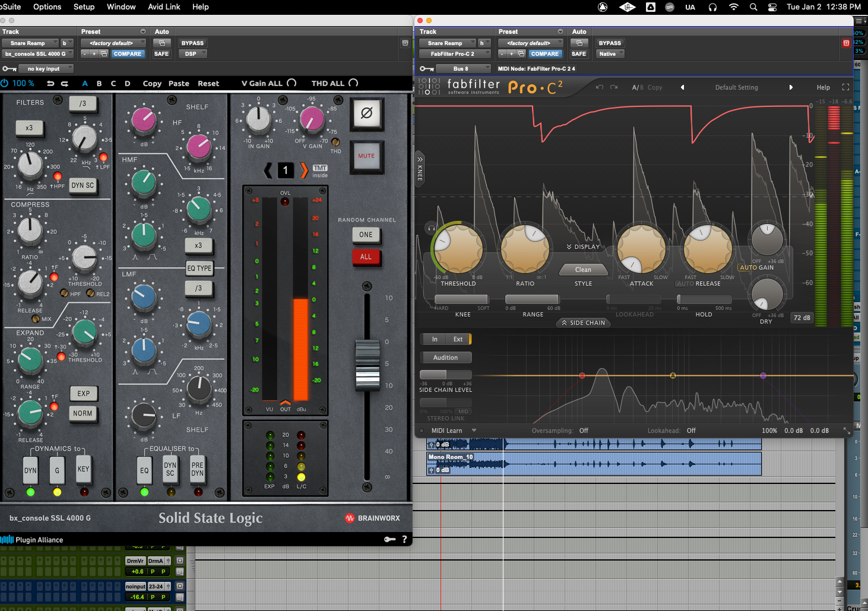The width and height of the screenshot is (868, 611).
Task: Go to next preset arrow in Pro-C 2
Action: (x=791, y=87)
